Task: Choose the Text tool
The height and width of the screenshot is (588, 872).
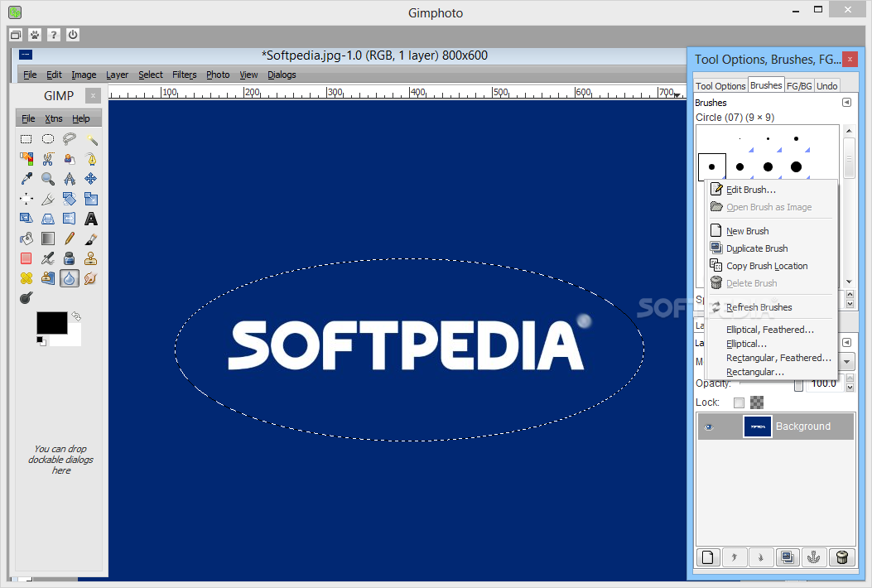Action: pos(91,219)
